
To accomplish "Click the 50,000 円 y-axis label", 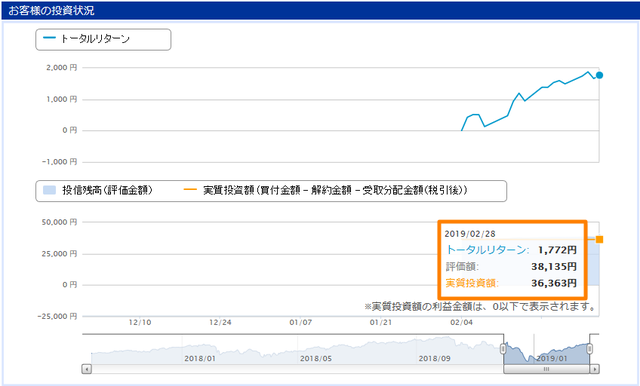I will (59, 222).
